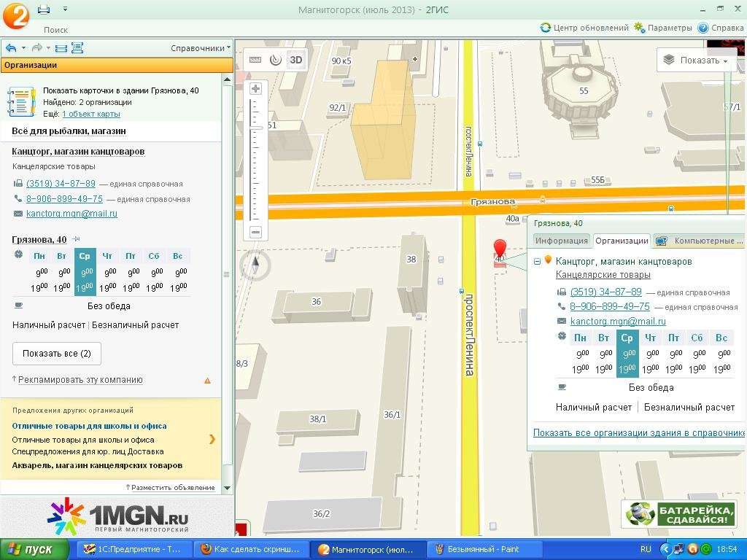Click the organizations list scroll-down arrow
747x560 pixels.
(x=228, y=488)
